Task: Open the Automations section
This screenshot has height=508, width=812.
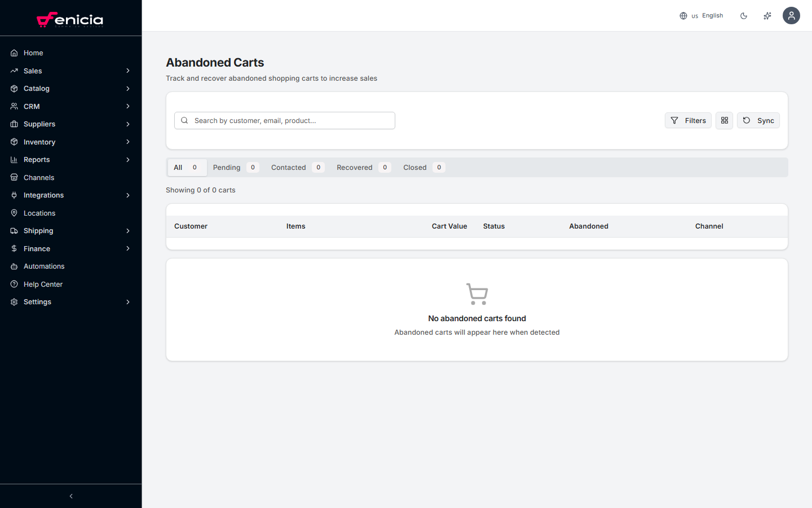Action: tap(43, 266)
